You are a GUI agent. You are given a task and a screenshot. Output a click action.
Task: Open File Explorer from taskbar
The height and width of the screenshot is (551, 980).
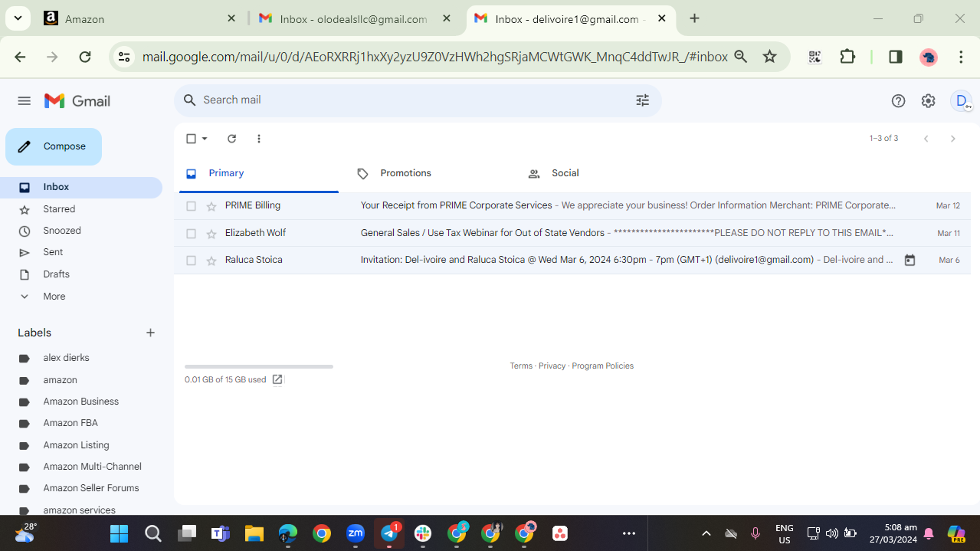[x=254, y=533]
